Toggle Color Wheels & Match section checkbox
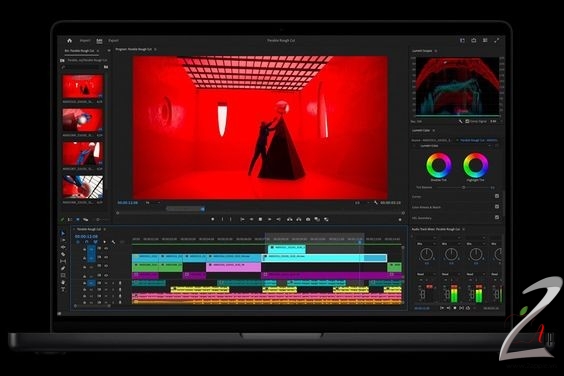Viewport: 564px width, 376px height. (x=497, y=207)
